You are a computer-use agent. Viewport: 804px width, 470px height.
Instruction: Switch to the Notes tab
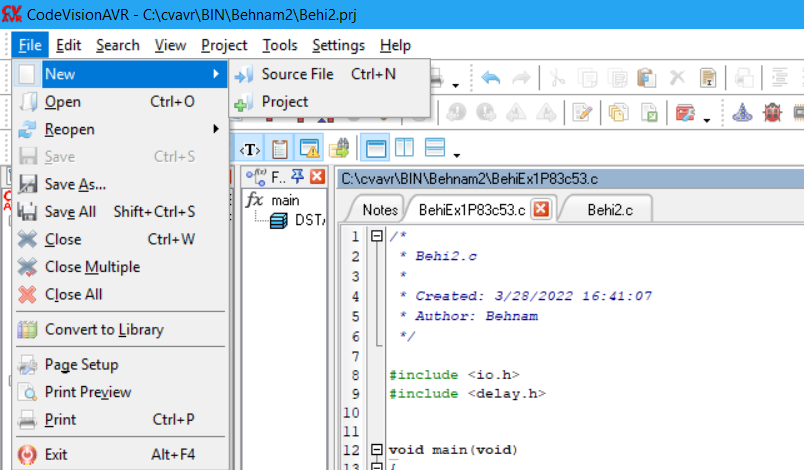coord(380,210)
